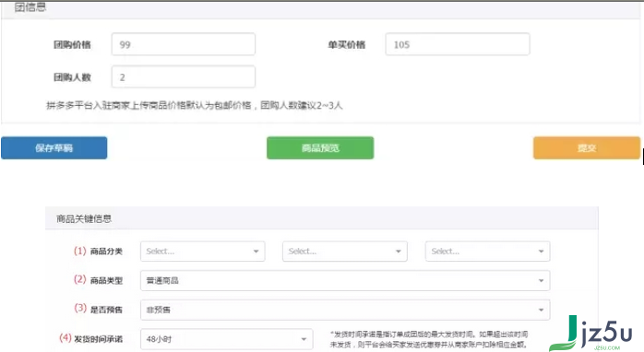The image size is (644, 352).
Task: Open the first 商品分类 Select dropdown
Action: click(x=202, y=251)
